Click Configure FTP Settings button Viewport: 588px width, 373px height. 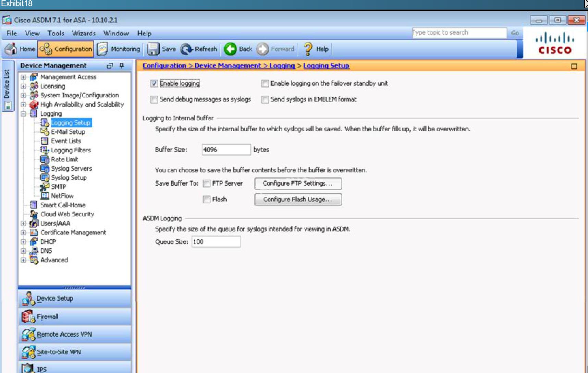[x=298, y=183]
